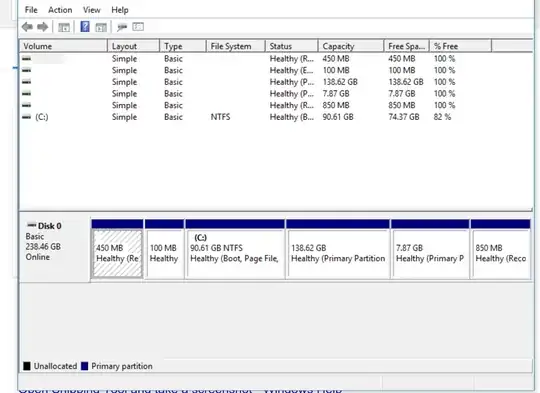
Task: Click the Healthy (E... status cell
Action: tap(292, 70)
